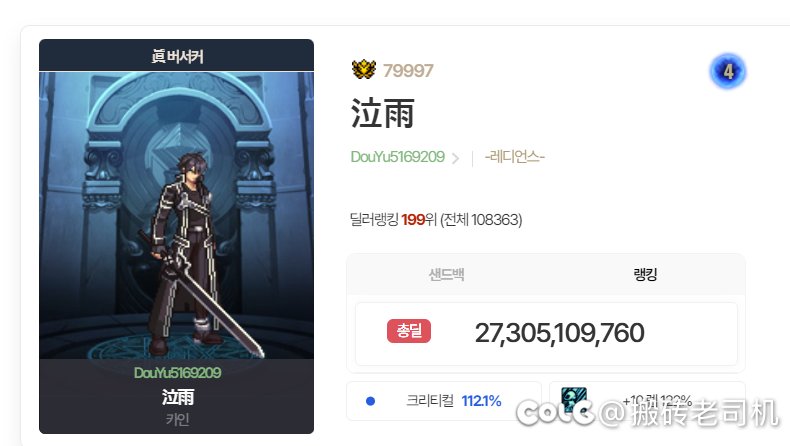This screenshot has height=446, width=790.
Task: Click the red 총딜 badge
Action: coord(409,331)
